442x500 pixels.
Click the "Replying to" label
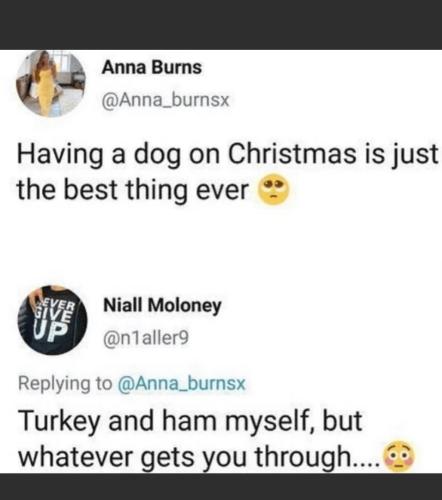coord(65,384)
